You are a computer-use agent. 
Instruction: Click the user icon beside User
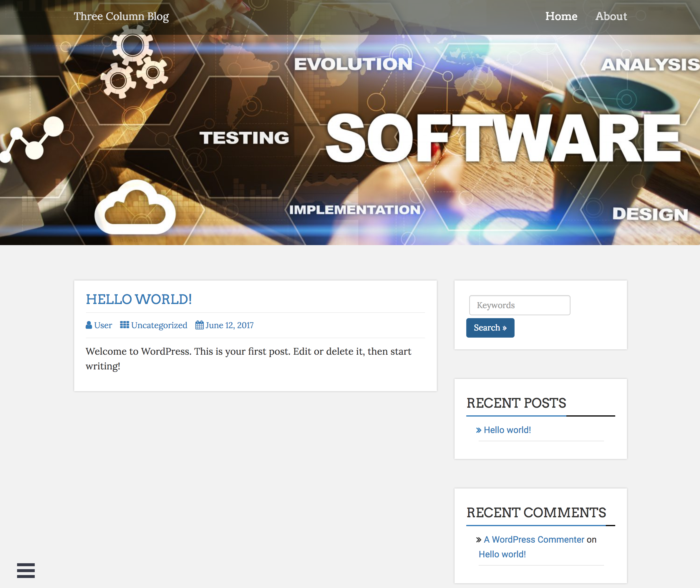[89, 325]
